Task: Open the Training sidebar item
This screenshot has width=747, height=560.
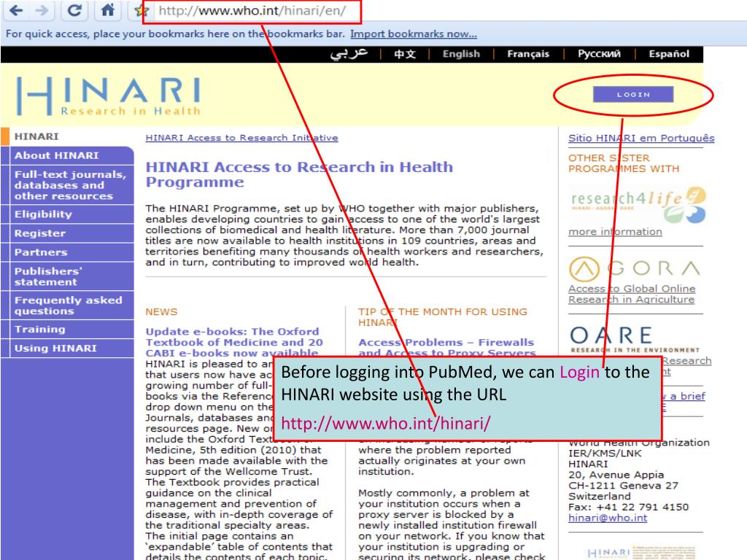Action: point(67,329)
